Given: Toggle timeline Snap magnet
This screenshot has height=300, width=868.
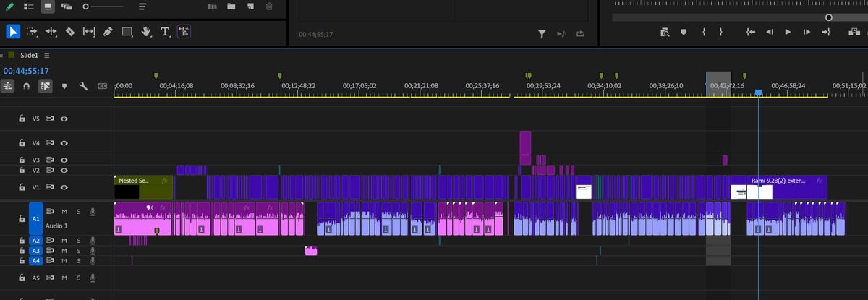Looking at the screenshot, I should pyautogui.click(x=27, y=86).
